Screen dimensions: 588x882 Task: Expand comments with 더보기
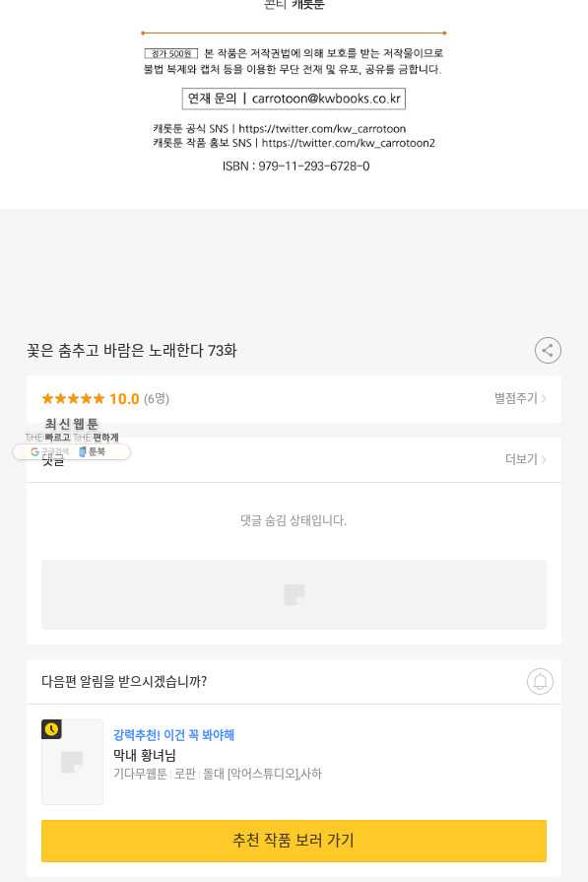click(526, 459)
